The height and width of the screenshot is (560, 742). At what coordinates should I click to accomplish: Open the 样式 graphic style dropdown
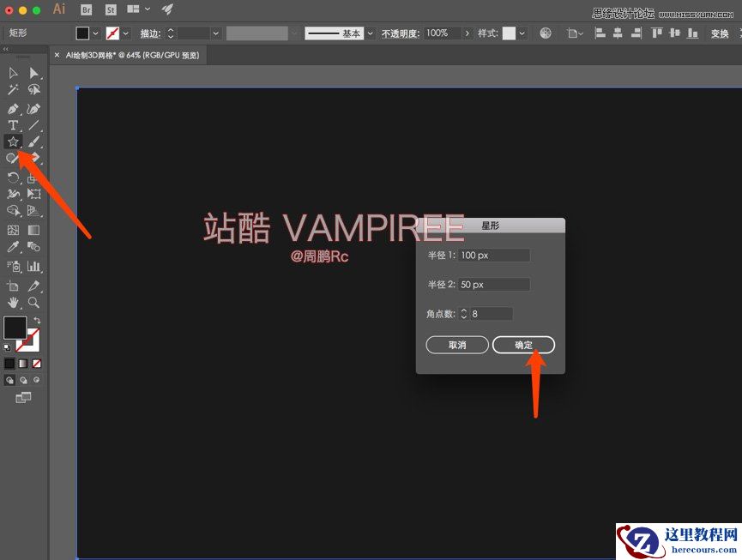point(522,33)
